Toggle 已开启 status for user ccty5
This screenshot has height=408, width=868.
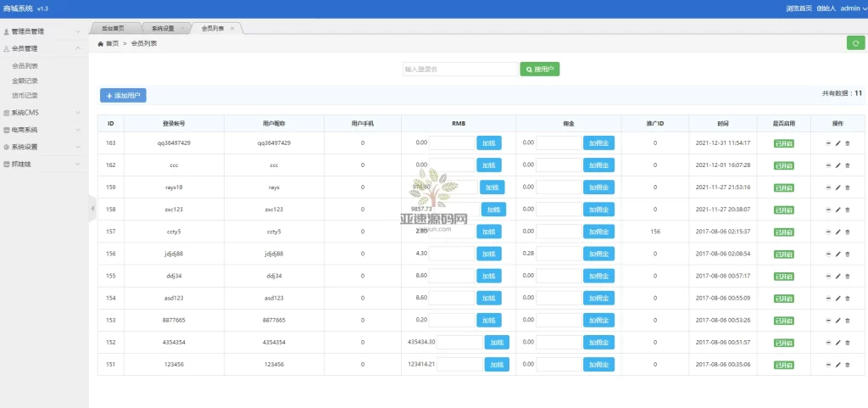783,232
